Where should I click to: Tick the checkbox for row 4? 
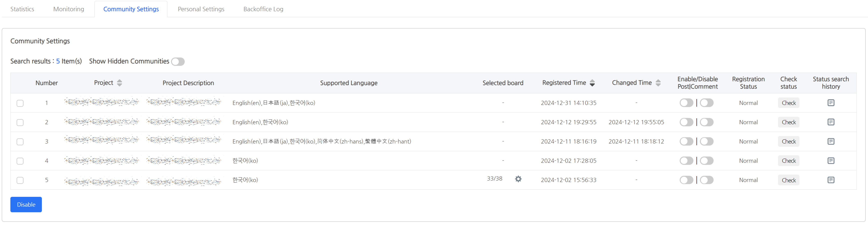(x=20, y=161)
